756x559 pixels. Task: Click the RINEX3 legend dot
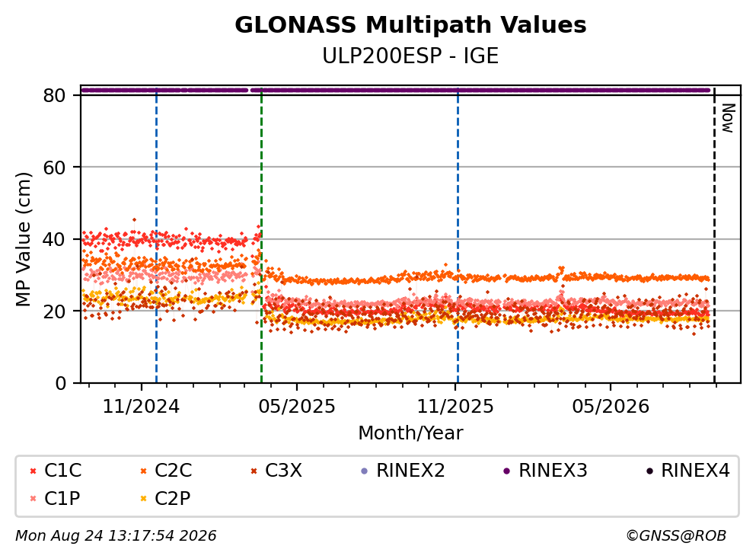pos(507,471)
